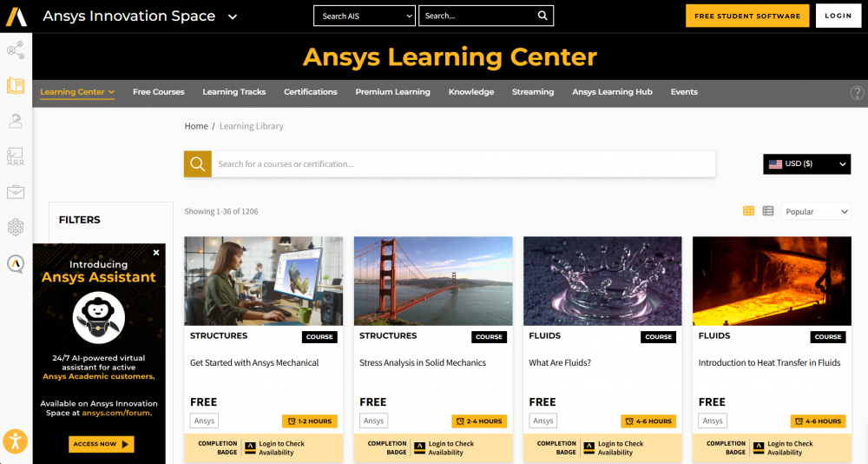Screen dimensions: 868x464
Task: Expand the Popular sort dropdown
Action: (816, 211)
